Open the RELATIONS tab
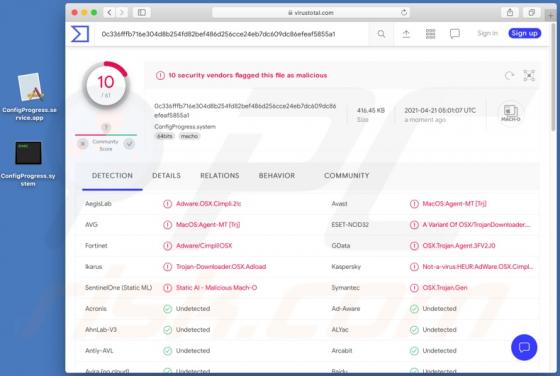 (x=220, y=176)
